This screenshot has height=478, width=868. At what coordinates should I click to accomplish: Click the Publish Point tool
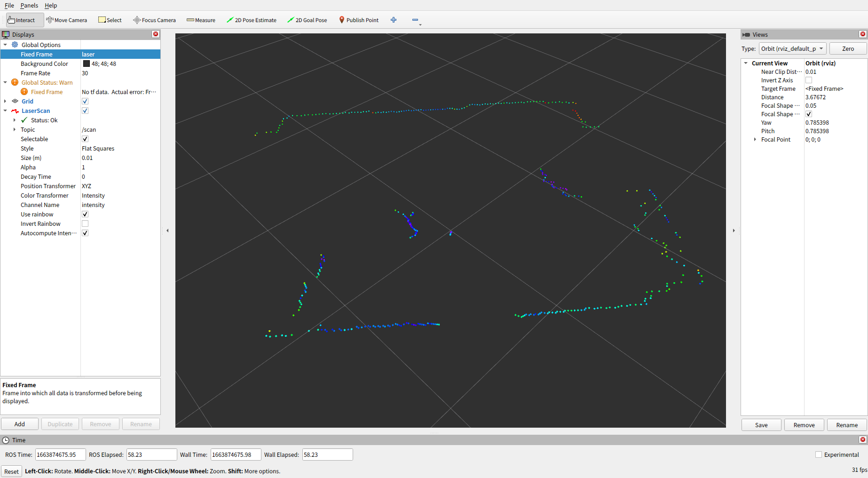[x=359, y=20]
